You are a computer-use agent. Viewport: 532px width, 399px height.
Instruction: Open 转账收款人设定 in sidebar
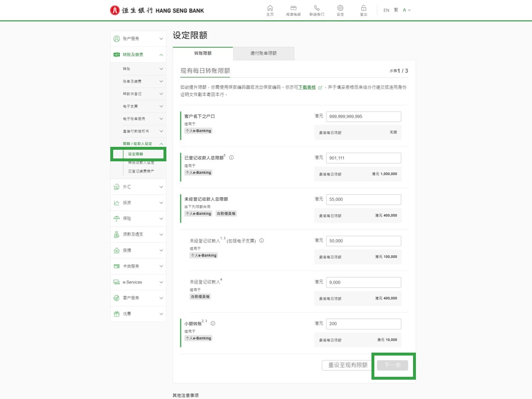click(141, 163)
